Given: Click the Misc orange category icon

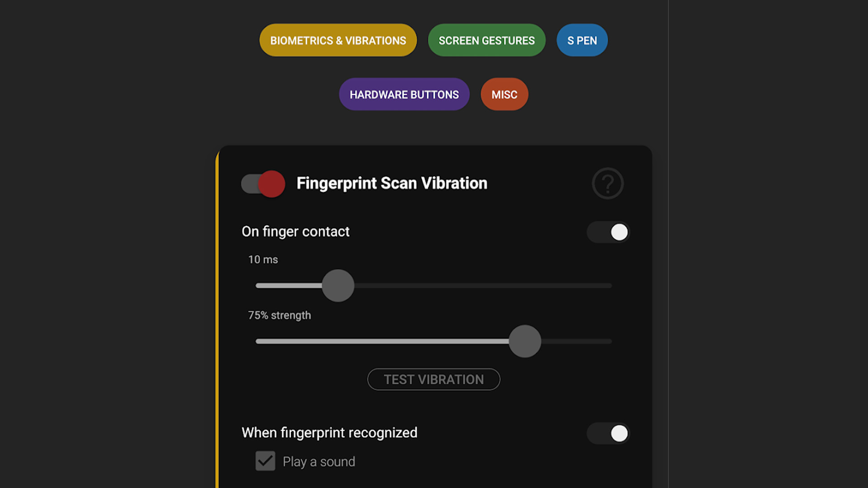Looking at the screenshot, I should point(505,94).
